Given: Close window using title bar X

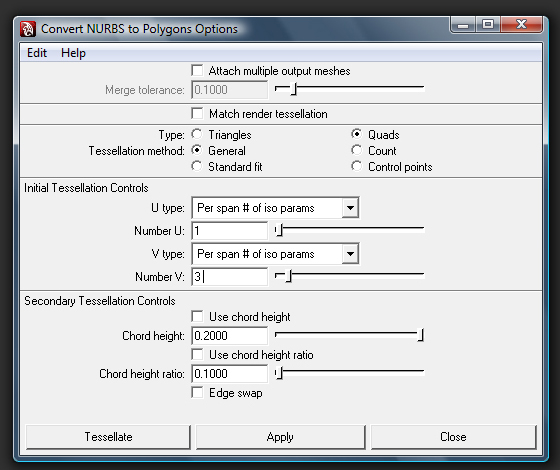Looking at the screenshot, I should [521, 25].
